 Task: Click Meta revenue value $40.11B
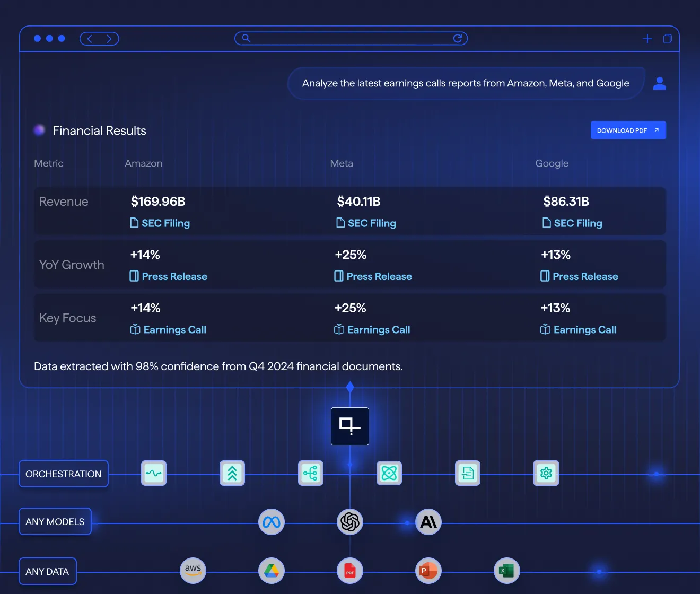[x=359, y=202]
